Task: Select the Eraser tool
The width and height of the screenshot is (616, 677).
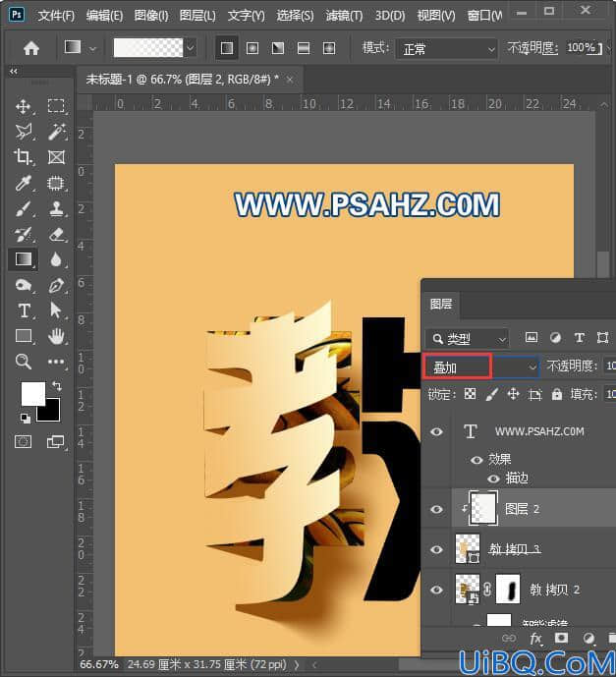Action: [x=56, y=235]
